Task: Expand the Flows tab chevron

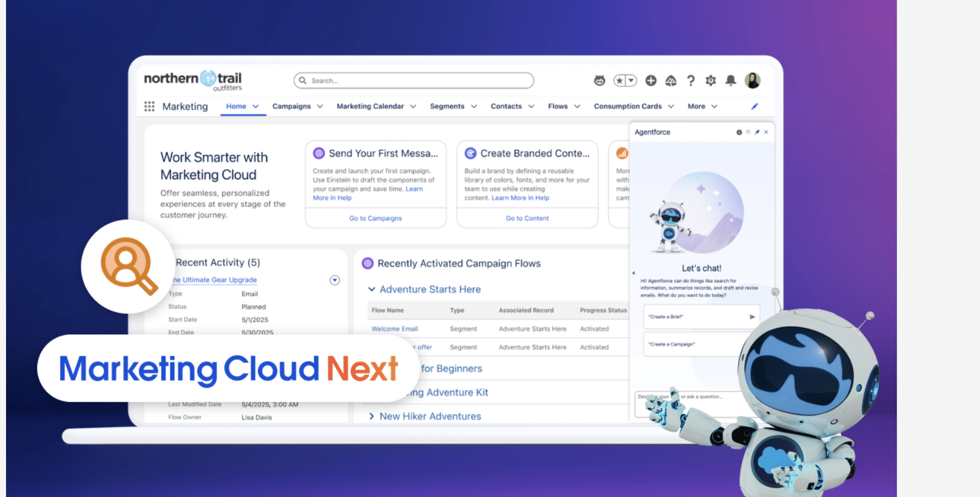Action: pos(577,106)
